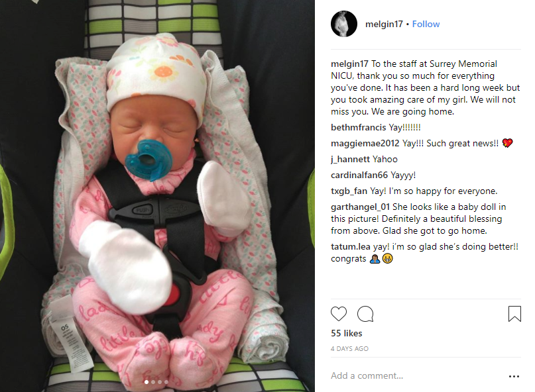Open melgin17 profile picture avatar
Viewport: 535px width, 392px height.
coord(344,24)
